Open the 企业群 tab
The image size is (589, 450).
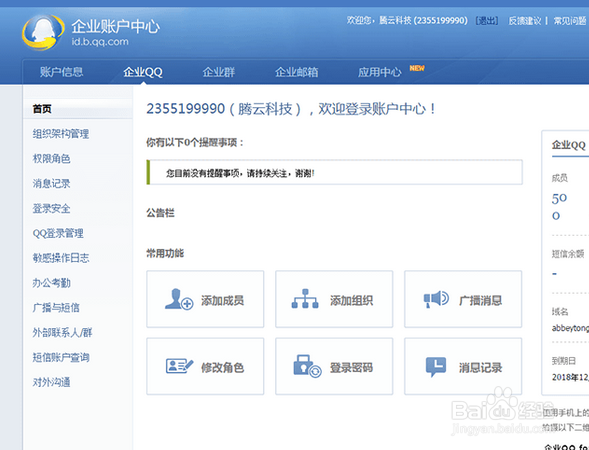pos(219,72)
